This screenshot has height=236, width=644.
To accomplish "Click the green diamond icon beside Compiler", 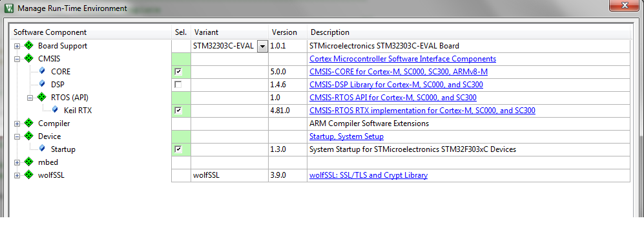I will coord(28,123).
